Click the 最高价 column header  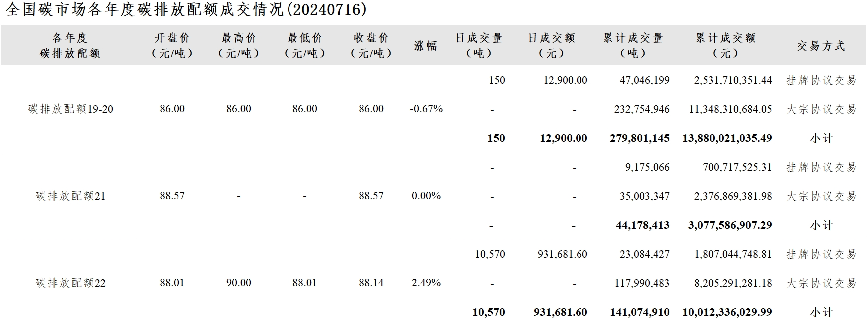point(239,45)
